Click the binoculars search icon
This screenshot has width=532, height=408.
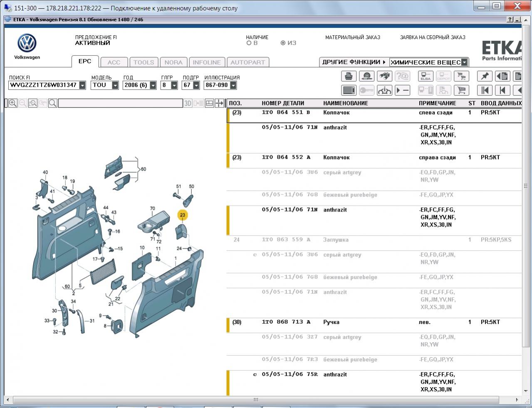[x=385, y=76]
